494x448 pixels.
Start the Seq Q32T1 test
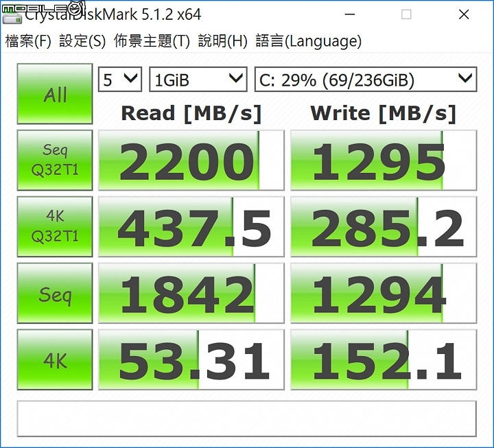coord(55,160)
